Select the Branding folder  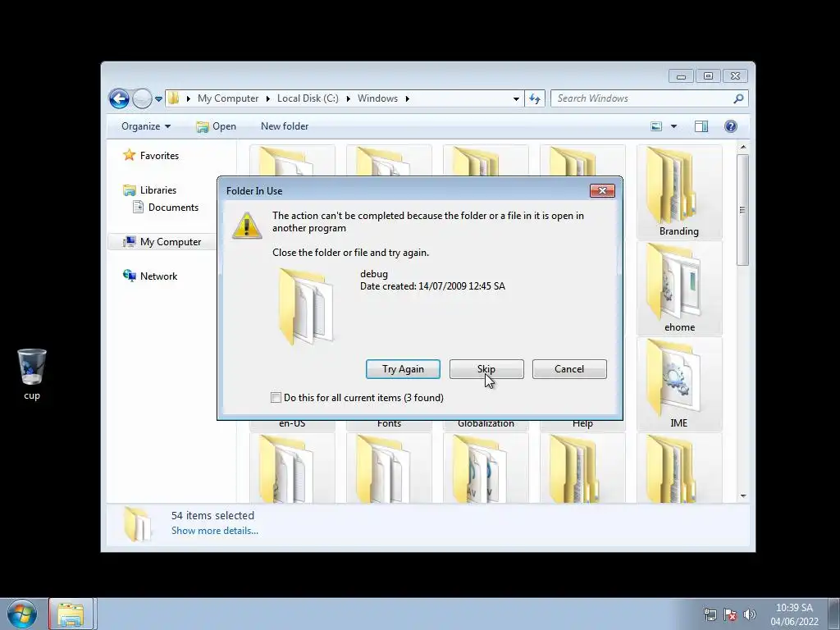(678, 192)
